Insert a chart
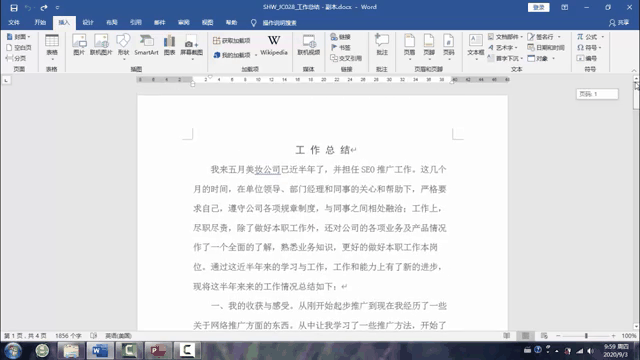The width and height of the screenshot is (640, 360). tap(169, 45)
